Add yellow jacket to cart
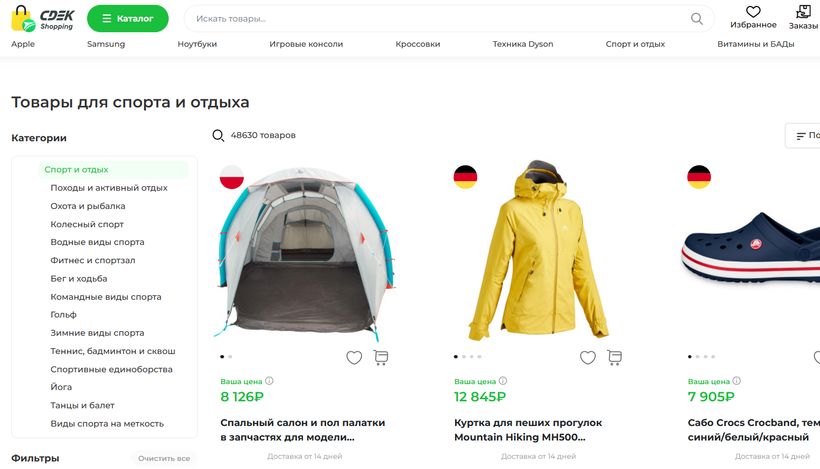Image resolution: width=820 pixels, height=469 pixels. [x=615, y=357]
